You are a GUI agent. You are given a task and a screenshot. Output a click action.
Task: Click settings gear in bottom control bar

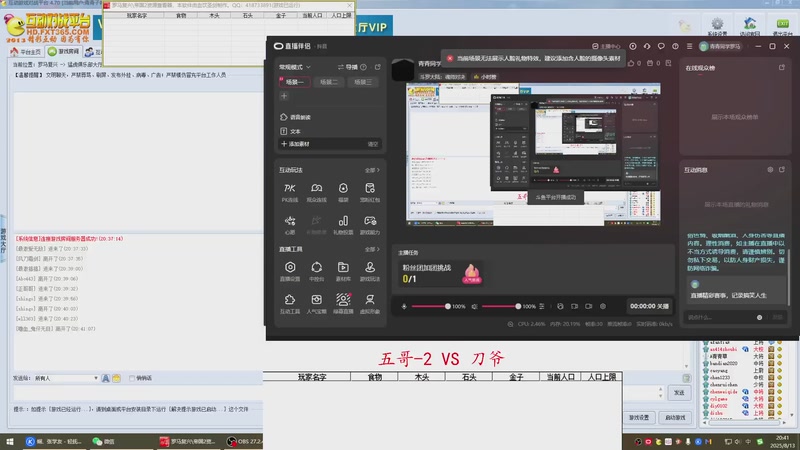pyautogui.click(x=603, y=306)
